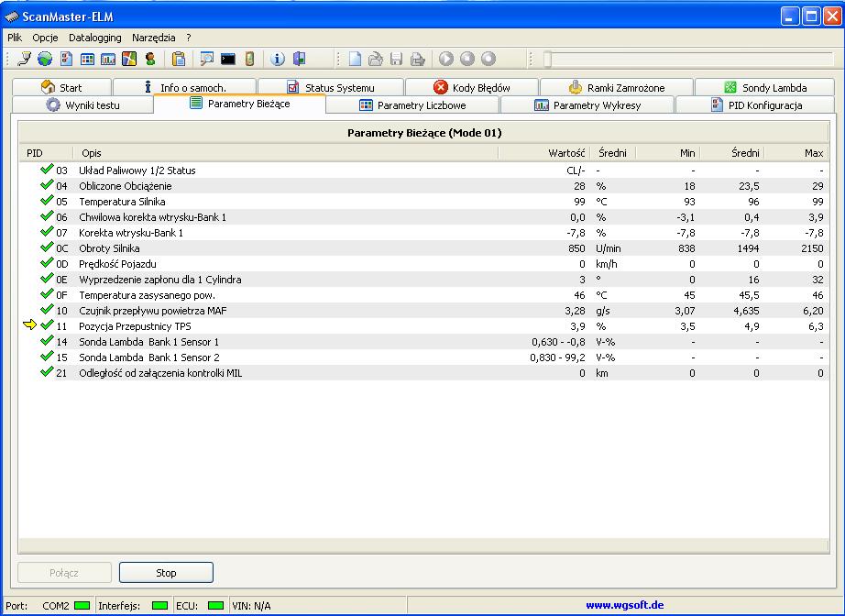Click the datalogging play button
The height and width of the screenshot is (616, 845).
pos(446,59)
